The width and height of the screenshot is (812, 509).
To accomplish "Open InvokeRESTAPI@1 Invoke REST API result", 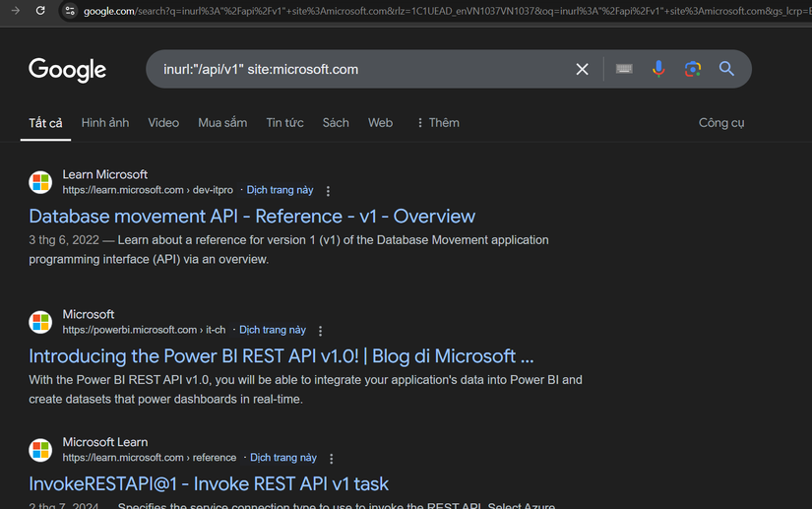I will click(x=209, y=483).
